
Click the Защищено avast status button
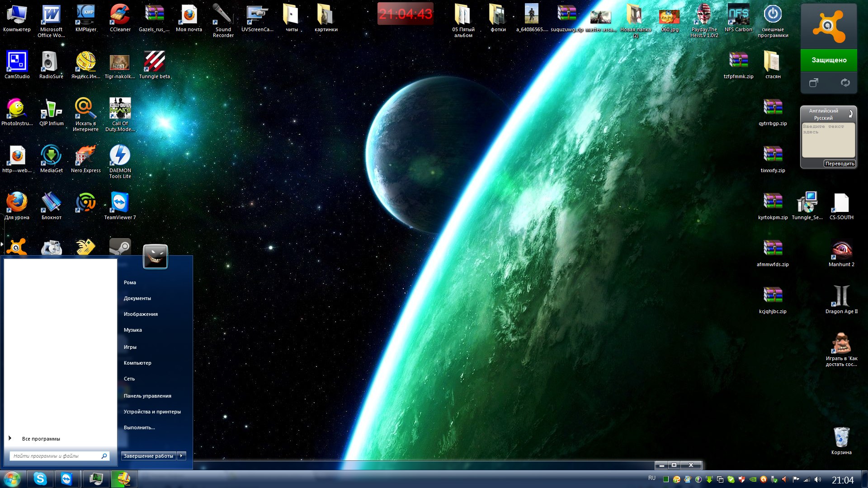click(829, 60)
